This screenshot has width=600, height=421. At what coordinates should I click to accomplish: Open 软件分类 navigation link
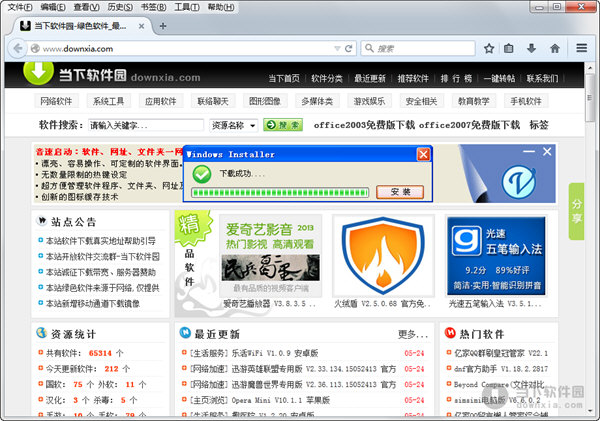pos(327,78)
